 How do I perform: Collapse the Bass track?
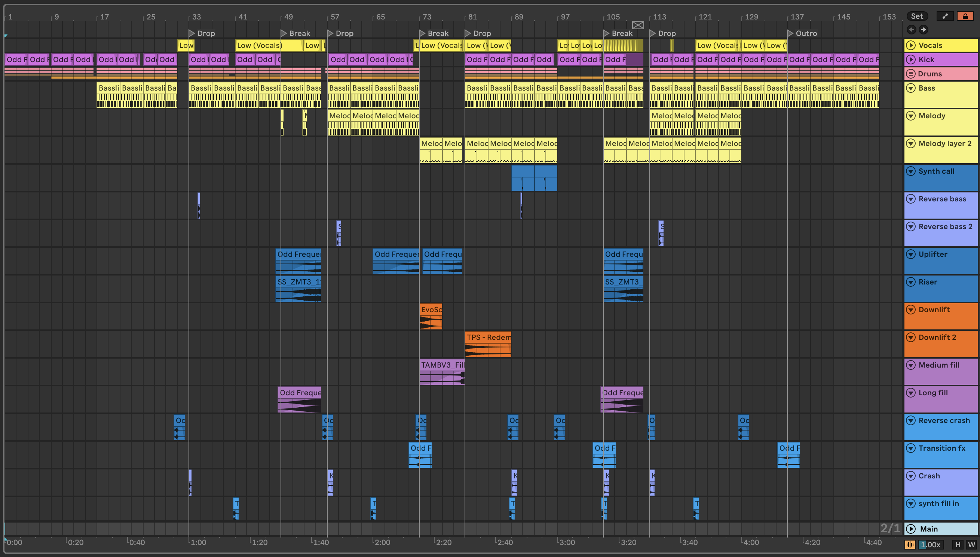911,88
